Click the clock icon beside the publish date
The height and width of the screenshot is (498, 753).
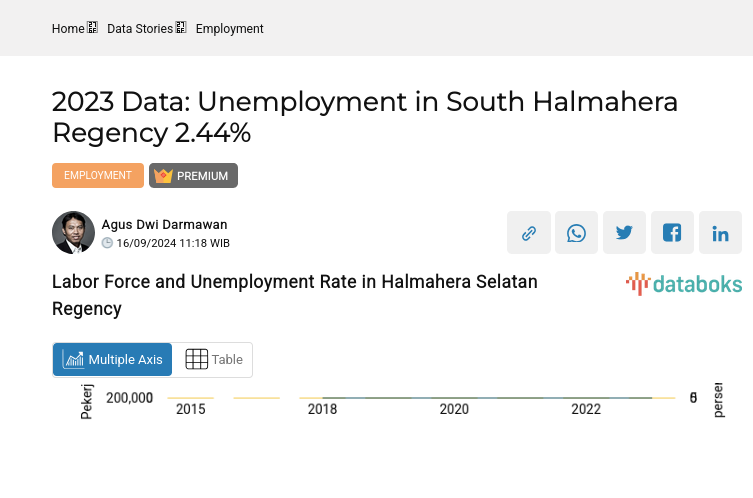pos(108,243)
